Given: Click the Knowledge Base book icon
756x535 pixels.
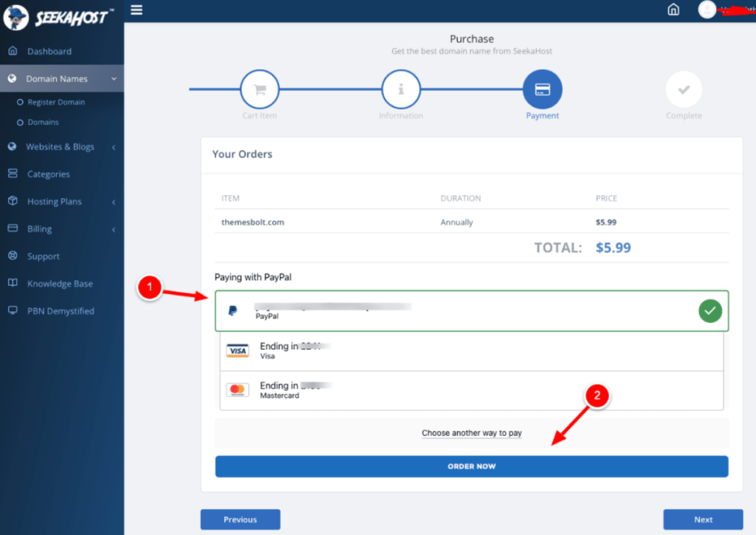Looking at the screenshot, I should (13, 283).
